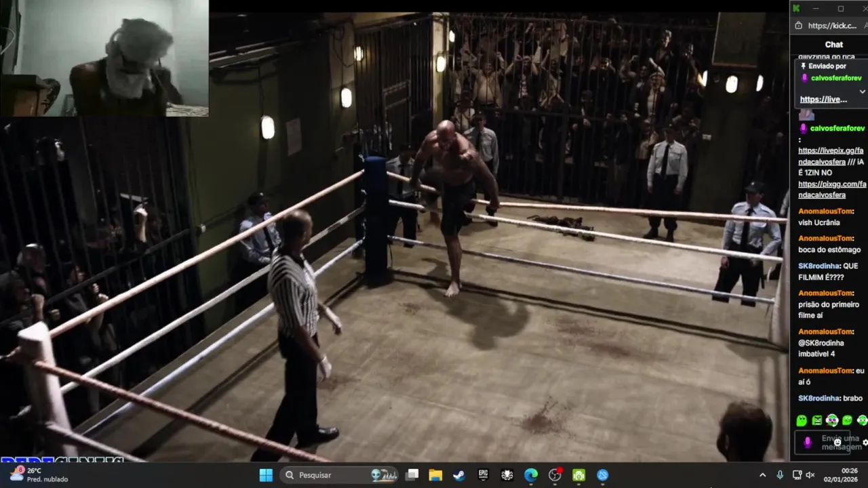
Task: Click the purple mic badge in message box
Action: 807,442
